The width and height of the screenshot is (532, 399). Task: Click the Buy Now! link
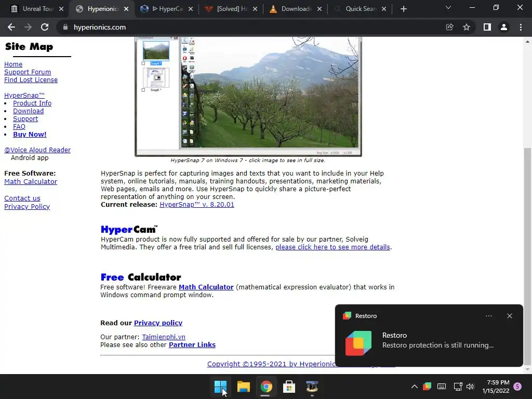(x=30, y=135)
